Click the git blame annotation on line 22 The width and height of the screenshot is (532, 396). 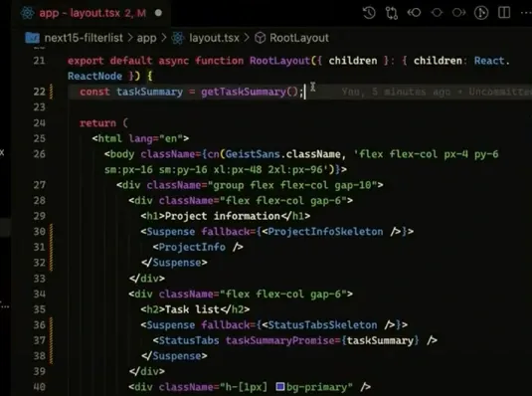[x=436, y=92]
